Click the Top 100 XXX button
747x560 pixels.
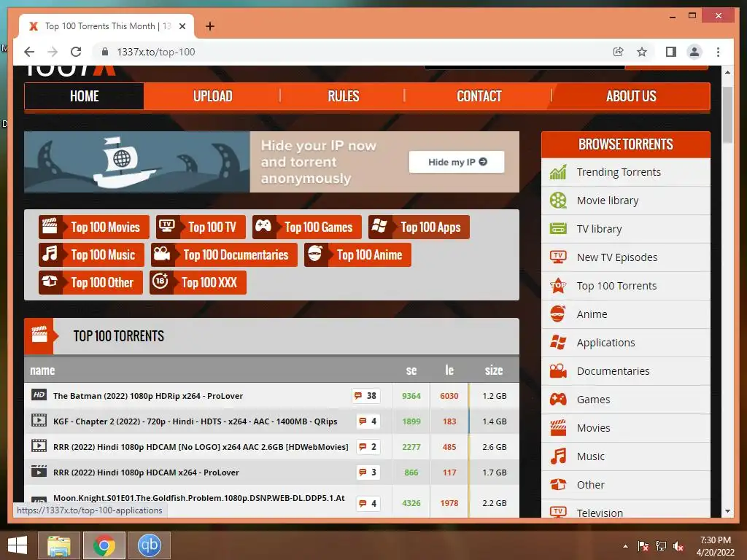pyautogui.click(x=198, y=282)
